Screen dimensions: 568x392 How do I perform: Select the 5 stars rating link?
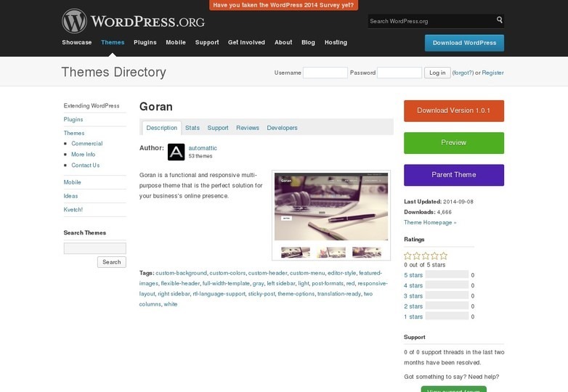[413, 275]
